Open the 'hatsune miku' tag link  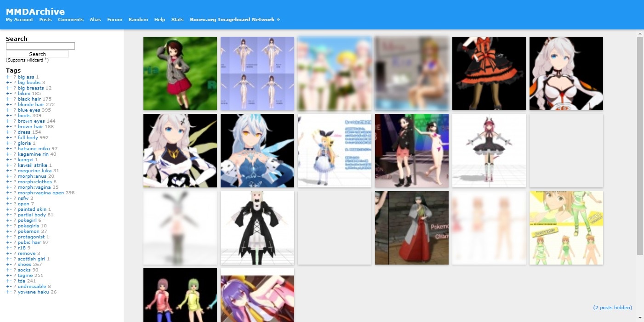click(x=34, y=149)
